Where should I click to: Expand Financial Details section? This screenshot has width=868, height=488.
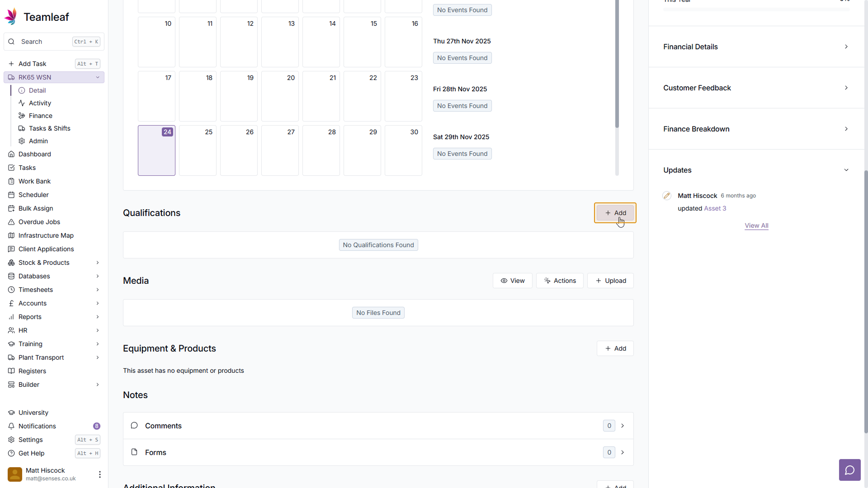pos(846,47)
